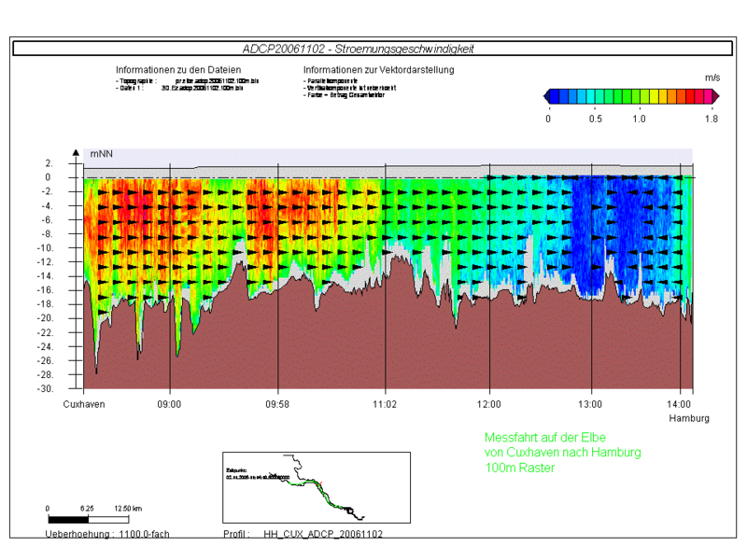Viewport: 747px width, 560px height.
Task: Select the 13:00 time marker label
Action: click(590, 404)
